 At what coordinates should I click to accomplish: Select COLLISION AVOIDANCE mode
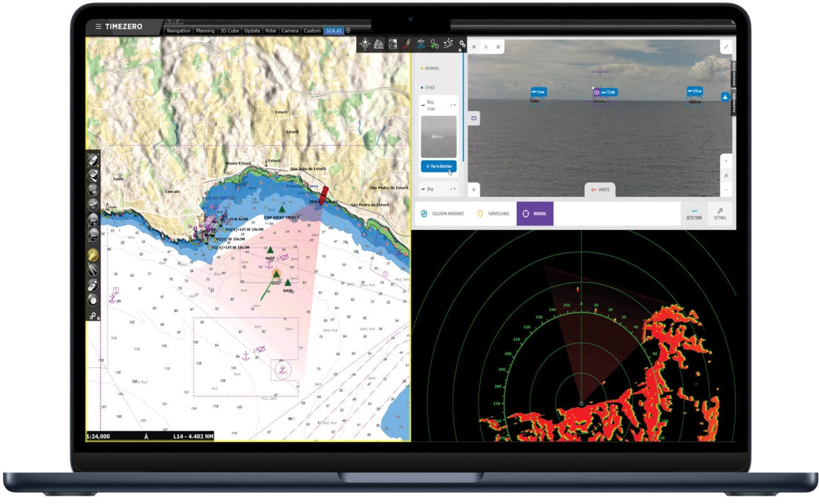443,213
